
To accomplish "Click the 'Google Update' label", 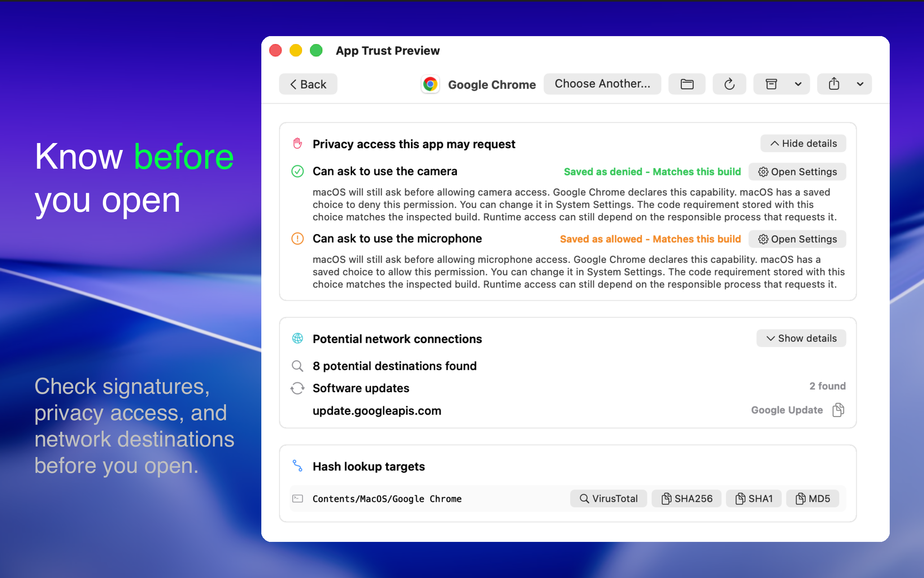I will pyautogui.click(x=787, y=410).
